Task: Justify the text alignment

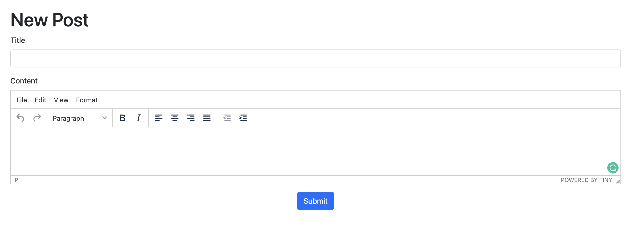Action: [207, 118]
